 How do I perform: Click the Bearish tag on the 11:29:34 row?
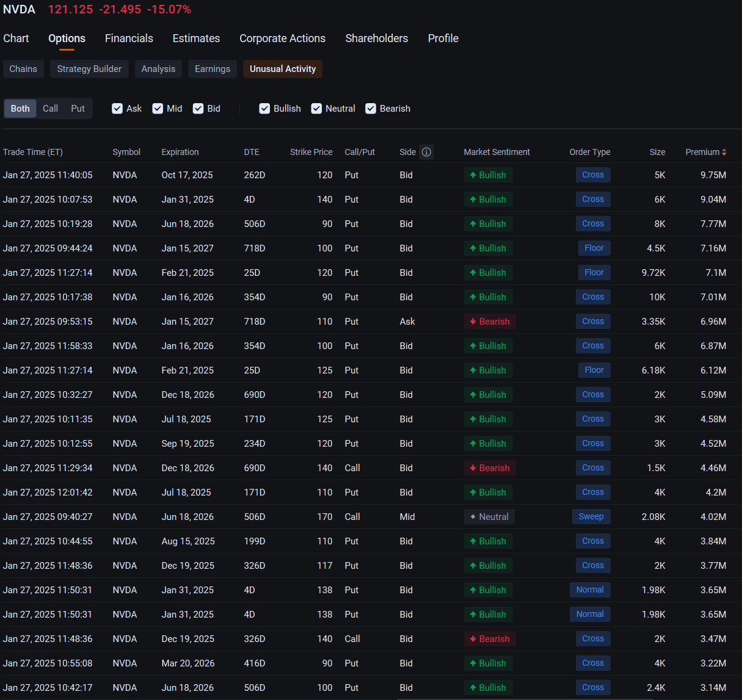[490, 468]
